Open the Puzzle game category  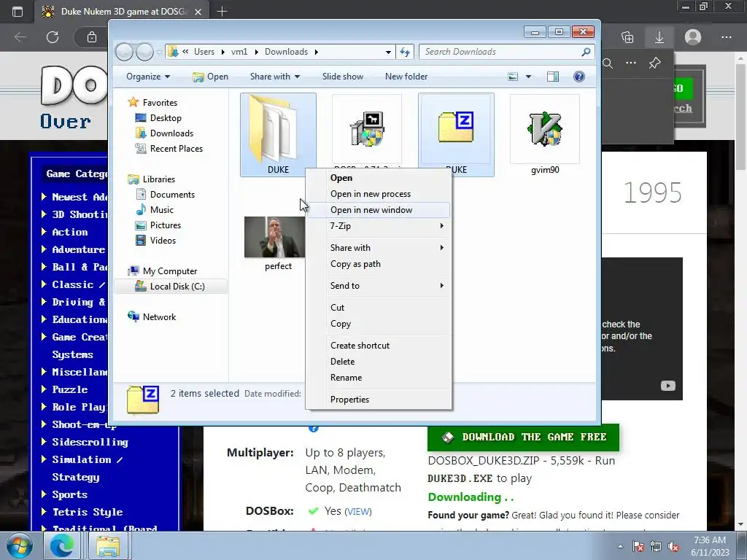tap(69, 389)
